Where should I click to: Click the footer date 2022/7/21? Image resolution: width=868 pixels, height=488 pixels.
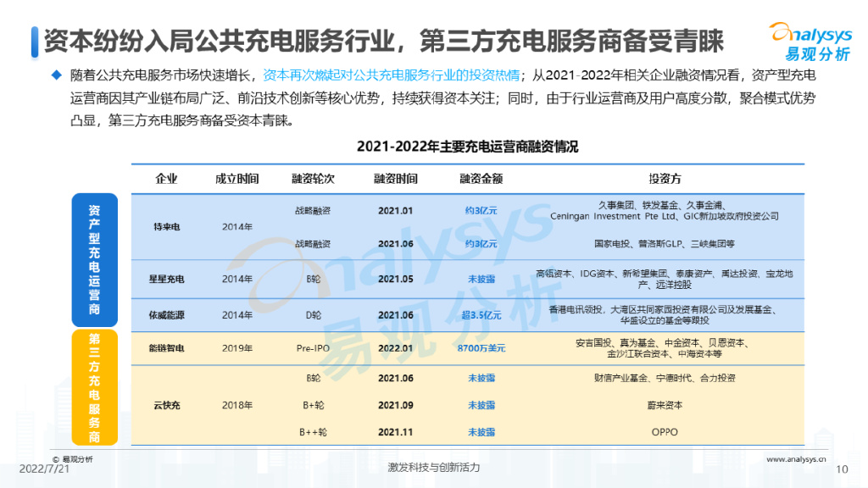(x=44, y=469)
